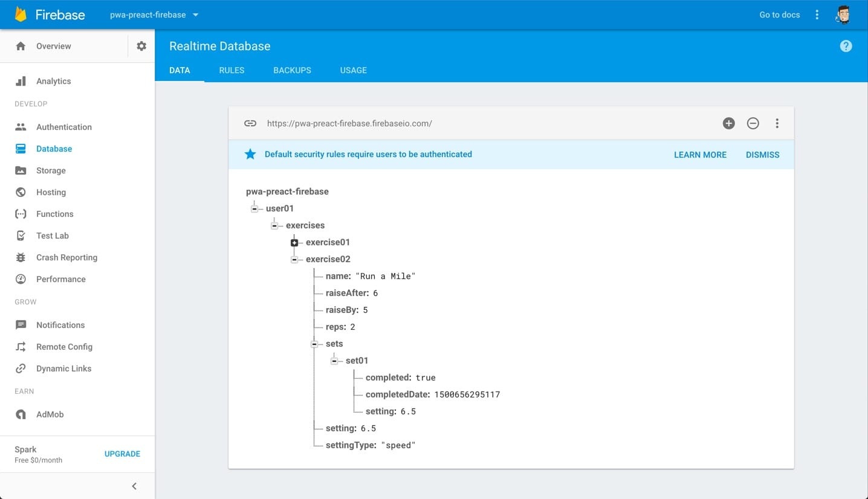
Task: Click the Firebase flame logo
Action: [x=21, y=14]
